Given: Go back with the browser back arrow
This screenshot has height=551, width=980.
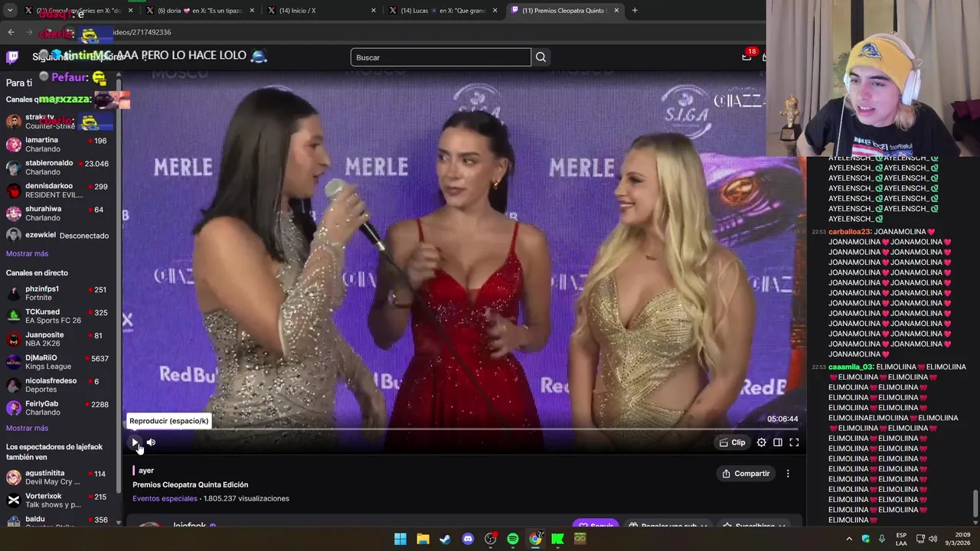Looking at the screenshot, I should point(11,32).
